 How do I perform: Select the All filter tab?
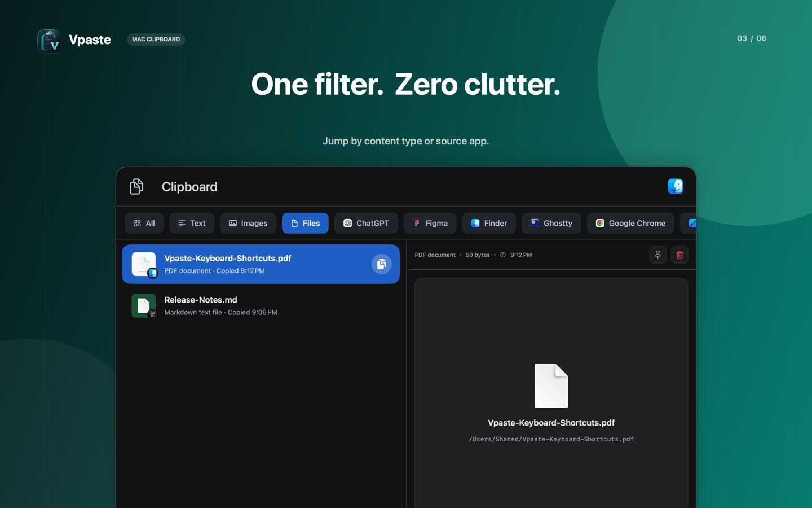point(144,223)
